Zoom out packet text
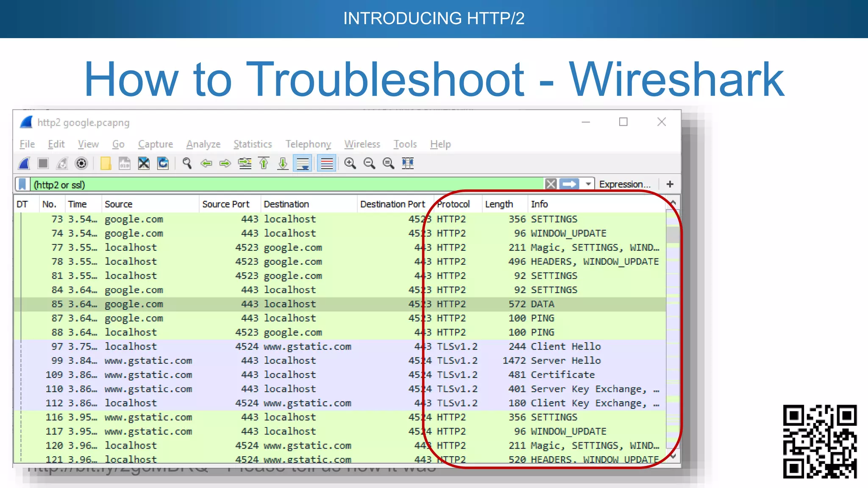Image resolution: width=868 pixels, height=488 pixels. pyautogui.click(x=369, y=164)
